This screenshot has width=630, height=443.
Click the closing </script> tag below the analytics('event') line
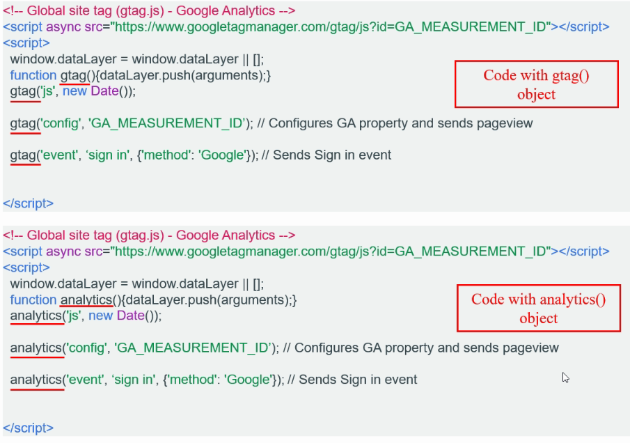[x=28, y=428]
